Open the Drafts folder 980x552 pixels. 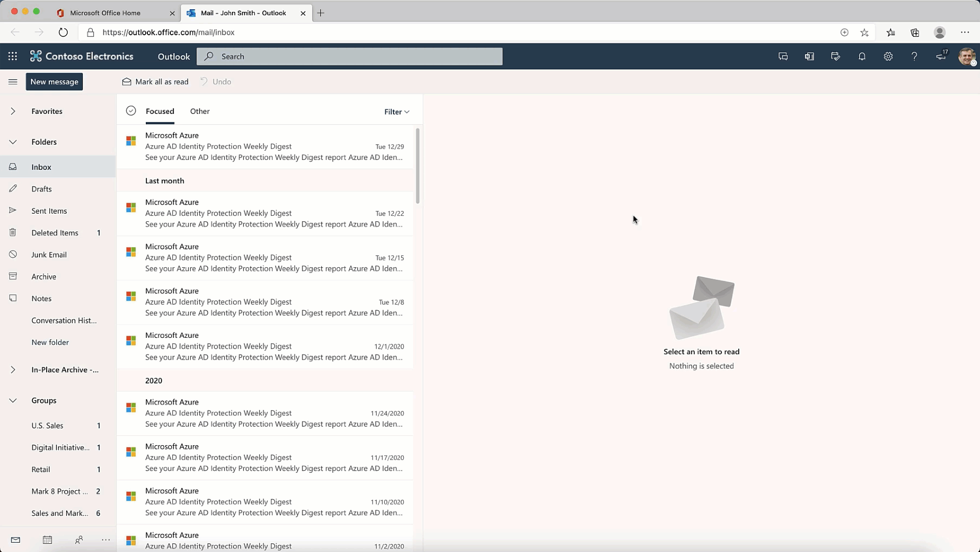(58, 189)
